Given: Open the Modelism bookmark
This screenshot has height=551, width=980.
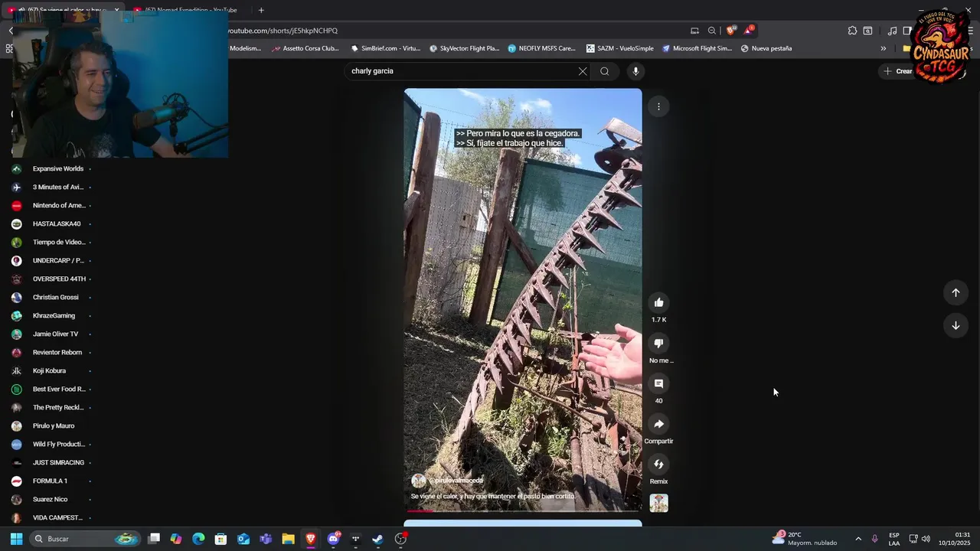Looking at the screenshot, I should 245,48.
